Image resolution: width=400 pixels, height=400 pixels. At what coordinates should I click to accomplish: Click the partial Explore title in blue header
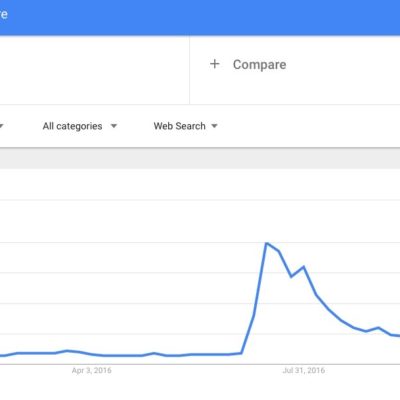[x=4, y=14]
